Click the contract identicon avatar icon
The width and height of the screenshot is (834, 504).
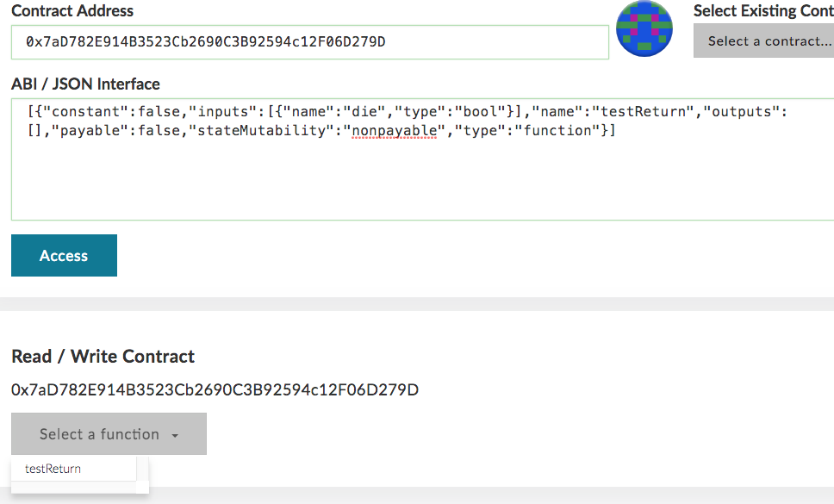[x=644, y=28]
